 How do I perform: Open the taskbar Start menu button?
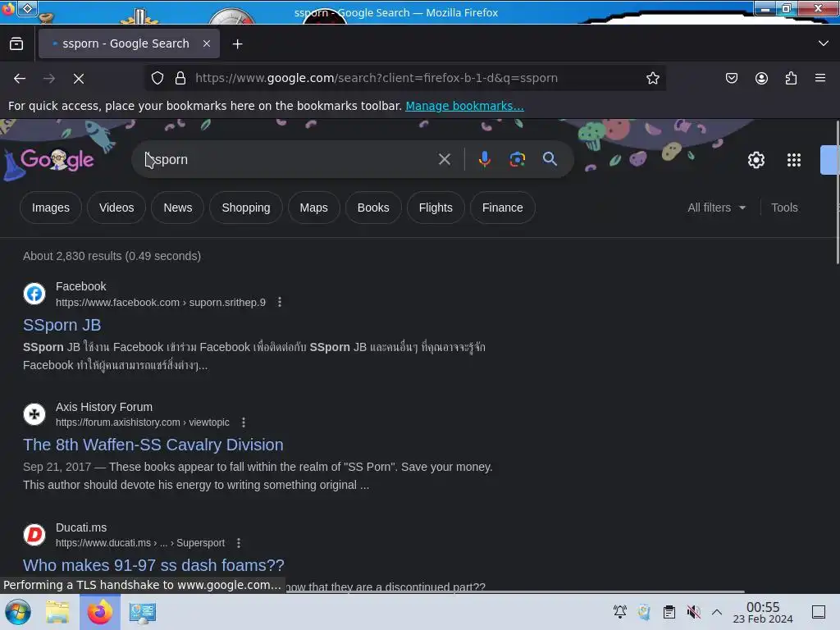(x=18, y=612)
